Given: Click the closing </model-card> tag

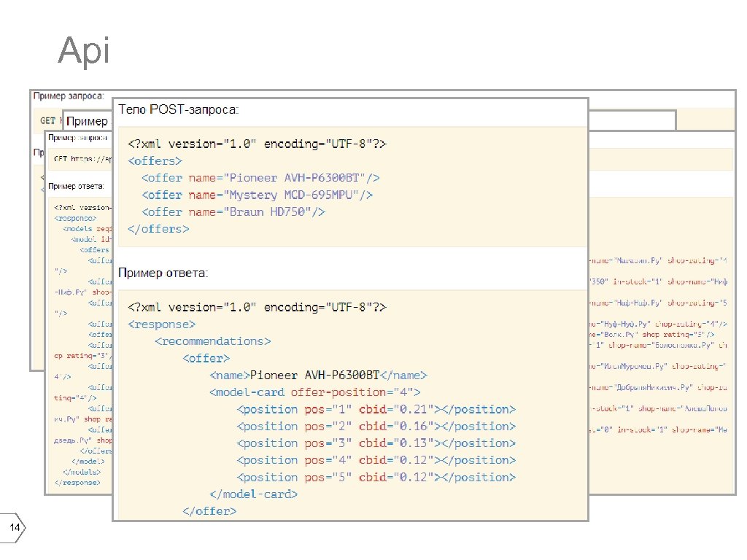Looking at the screenshot, I should (x=253, y=494).
